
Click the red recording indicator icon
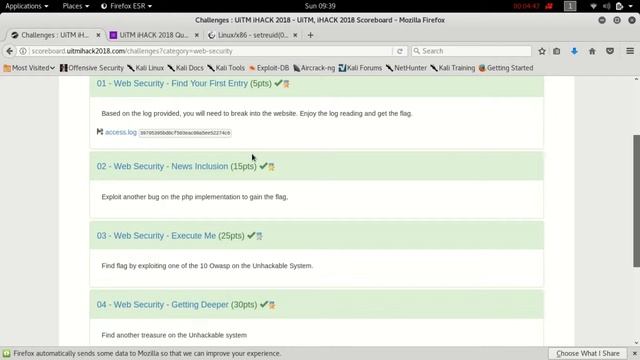tap(549, 6)
